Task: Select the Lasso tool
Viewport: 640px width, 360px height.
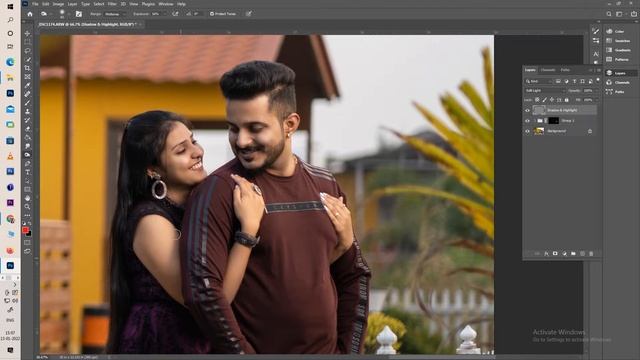Action: 28,51
